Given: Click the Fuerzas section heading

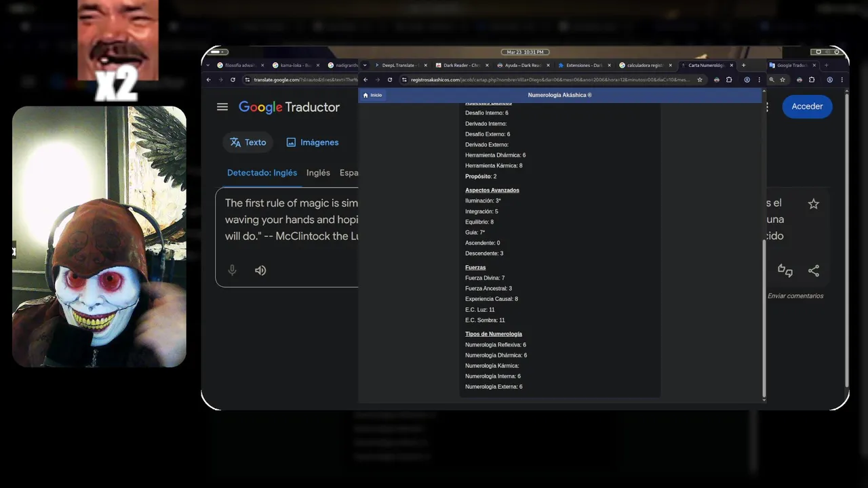Looking at the screenshot, I should pyautogui.click(x=475, y=268).
